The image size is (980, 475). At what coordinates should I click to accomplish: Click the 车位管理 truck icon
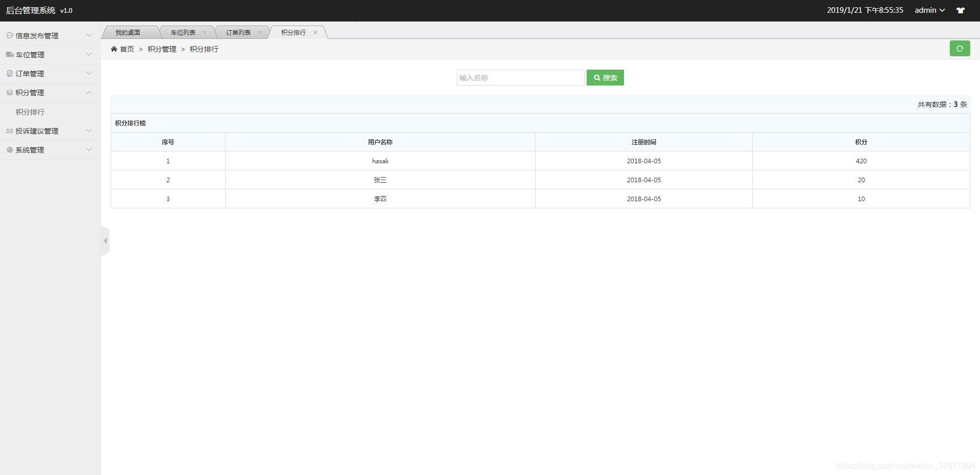coord(10,54)
